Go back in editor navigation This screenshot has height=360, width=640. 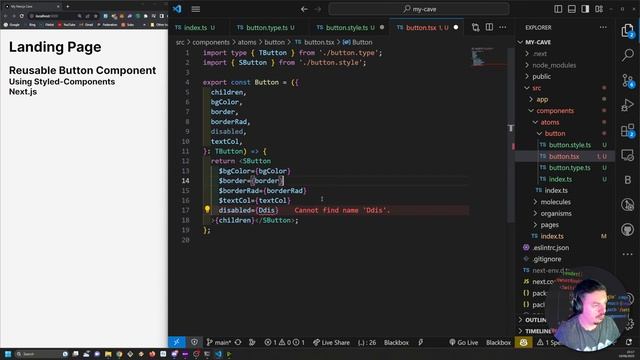click(304, 9)
